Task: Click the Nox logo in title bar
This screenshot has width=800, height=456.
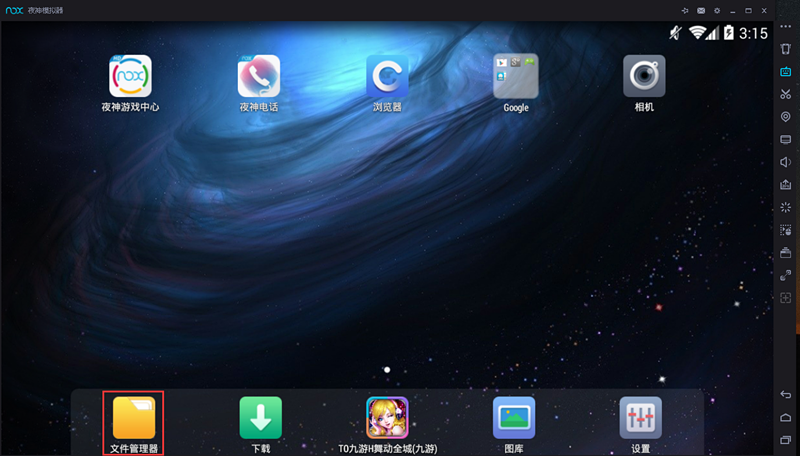Action: click(14, 10)
